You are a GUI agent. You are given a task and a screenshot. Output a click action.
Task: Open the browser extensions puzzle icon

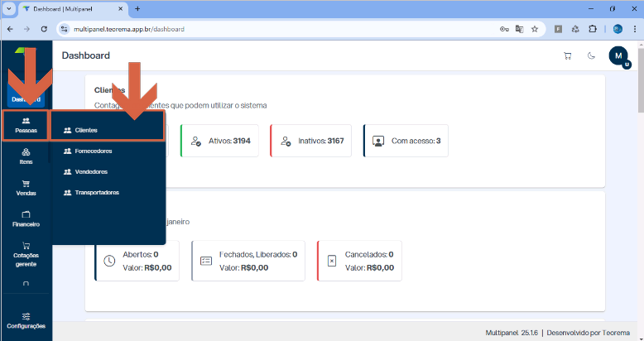coord(592,29)
